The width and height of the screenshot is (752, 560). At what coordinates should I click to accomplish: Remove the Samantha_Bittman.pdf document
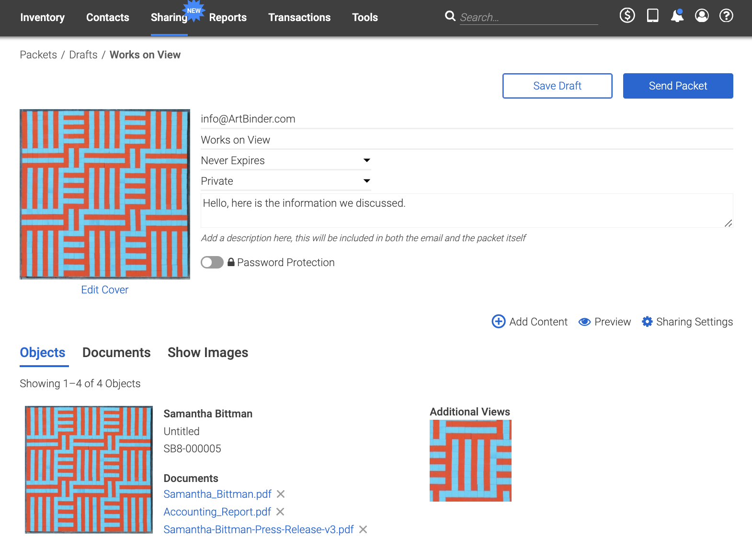pyautogui.click(x=281, y=494)
